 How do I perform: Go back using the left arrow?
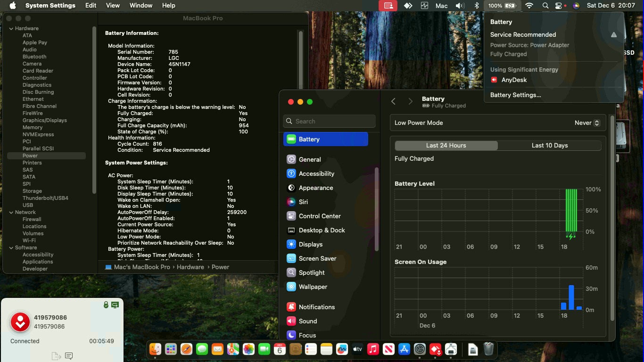393,102
